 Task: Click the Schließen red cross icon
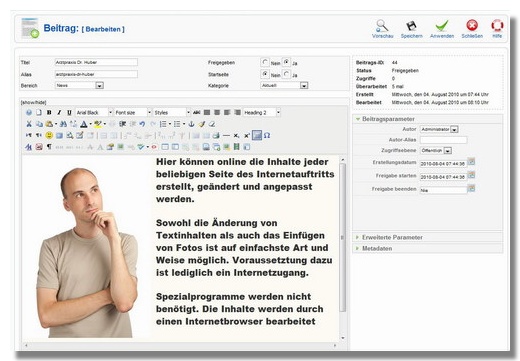[x=472, y=25]
